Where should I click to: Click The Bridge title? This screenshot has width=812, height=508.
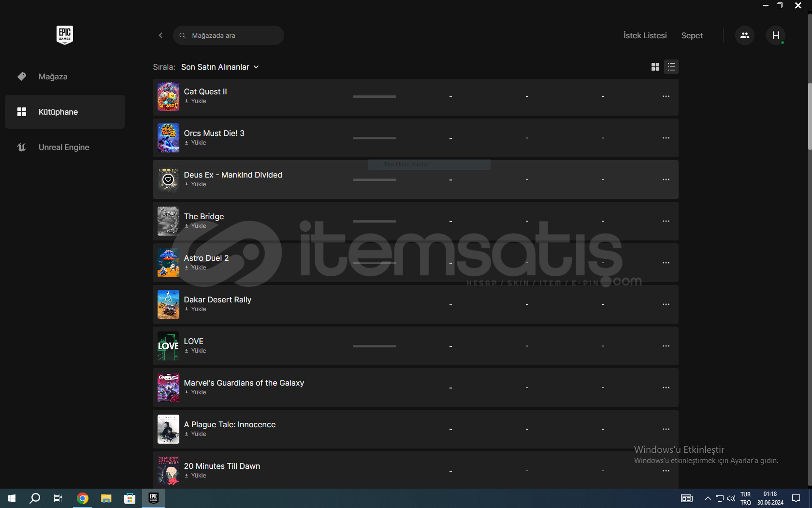(x=204, y=216)
